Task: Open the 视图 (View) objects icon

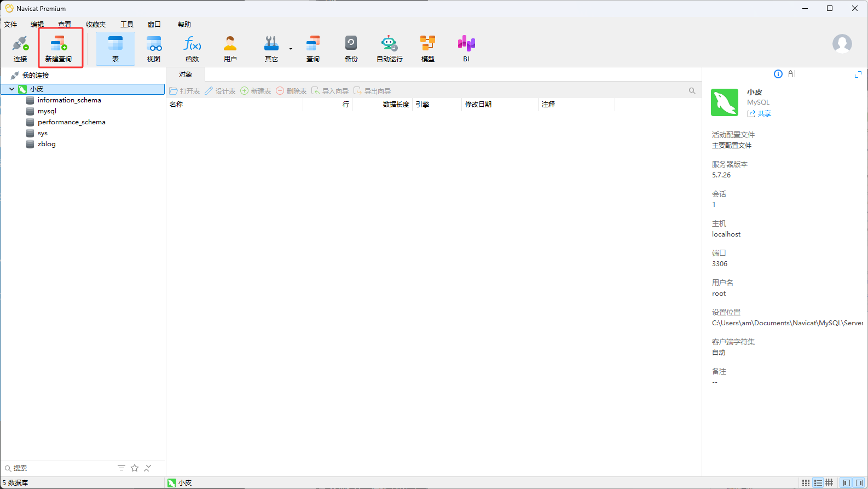Action: 154,49
